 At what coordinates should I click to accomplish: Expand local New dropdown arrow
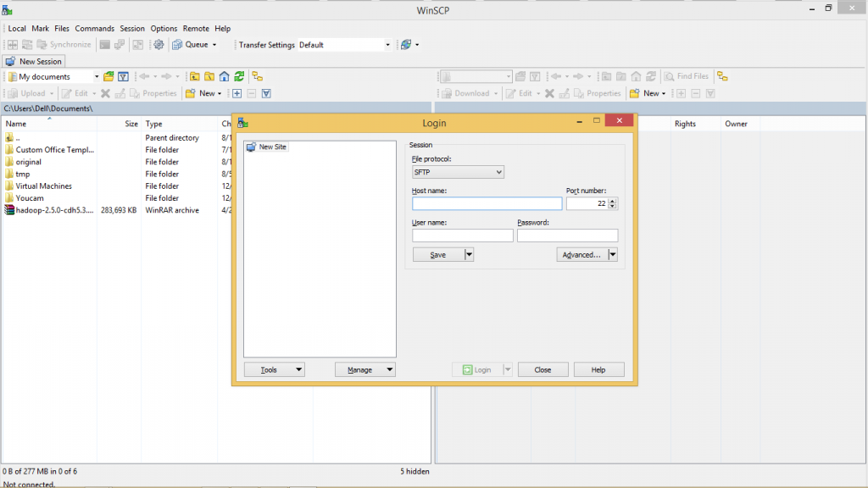(220, 93)
